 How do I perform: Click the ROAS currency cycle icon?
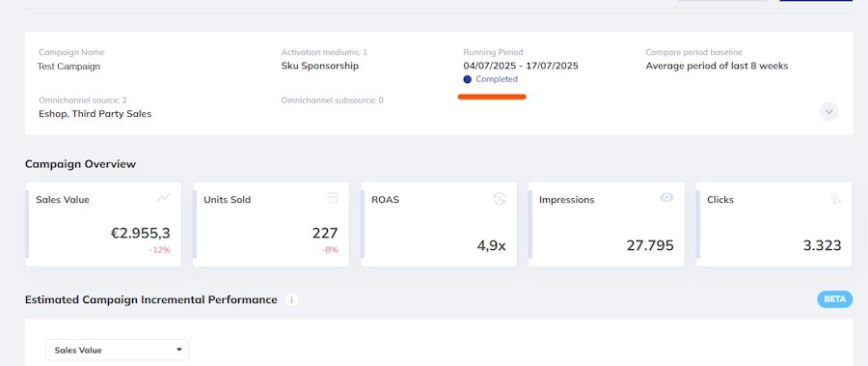pyautogui.click(x=500, y=199)
